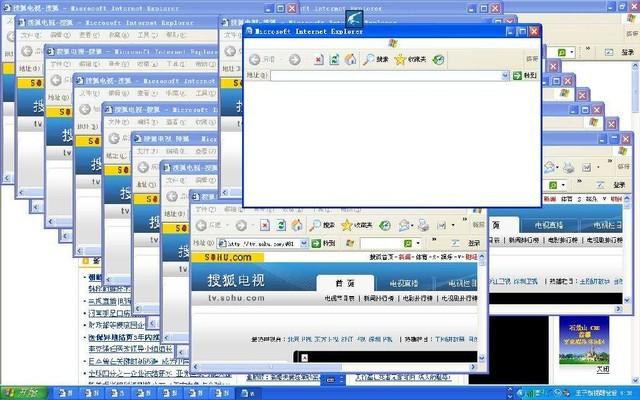Open History icon in blank Internet Explorer window
640x400 pixels.
tap(438, 60)
